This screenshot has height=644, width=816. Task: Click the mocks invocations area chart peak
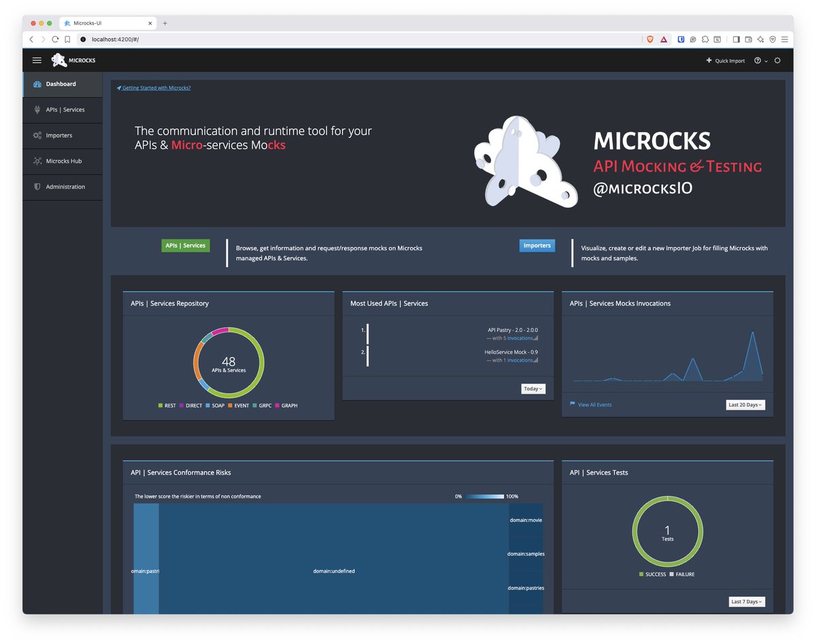coord(753,333)
